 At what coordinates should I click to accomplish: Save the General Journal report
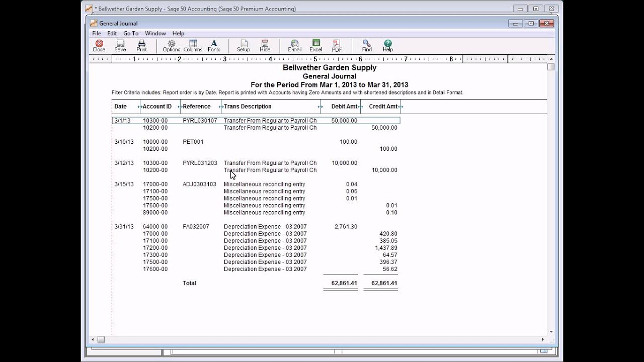point(120,46)
